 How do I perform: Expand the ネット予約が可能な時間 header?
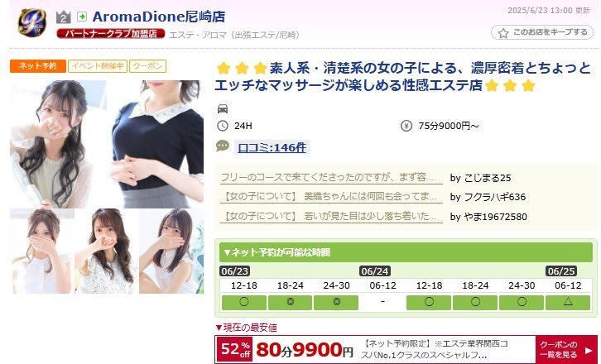[x=406, y=252]
